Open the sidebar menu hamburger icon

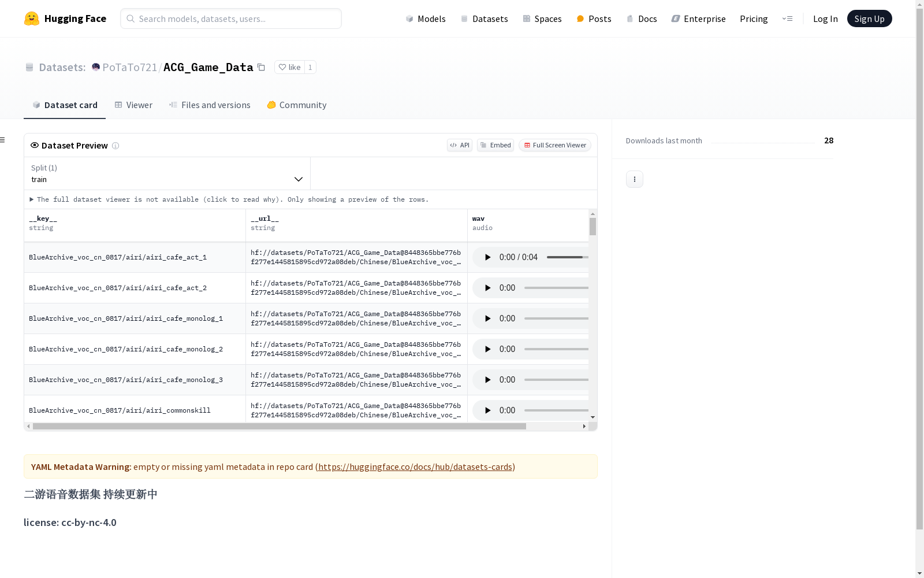(2, 140)
